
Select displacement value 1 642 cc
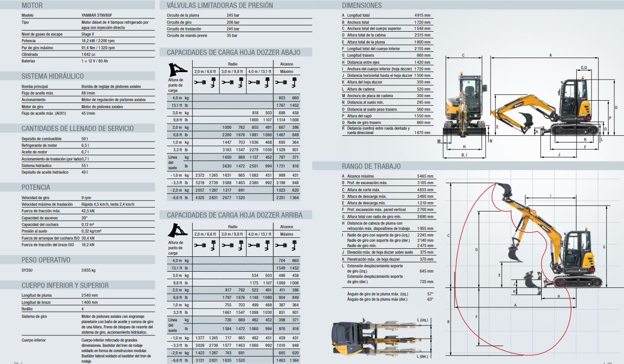click(88, 55)
